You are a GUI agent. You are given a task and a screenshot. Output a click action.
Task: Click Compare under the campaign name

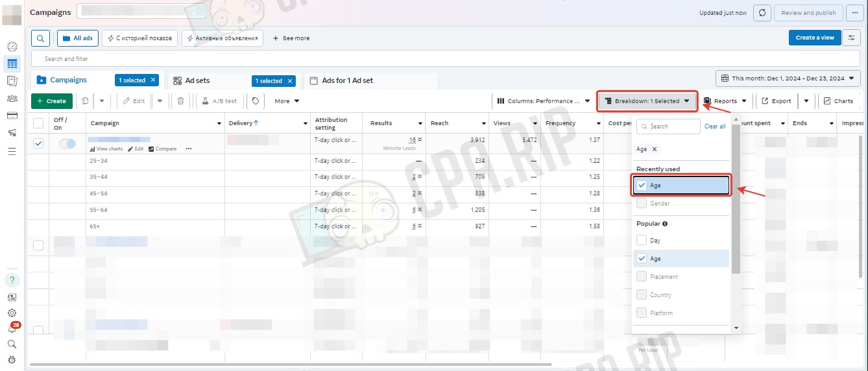point(162,149)
